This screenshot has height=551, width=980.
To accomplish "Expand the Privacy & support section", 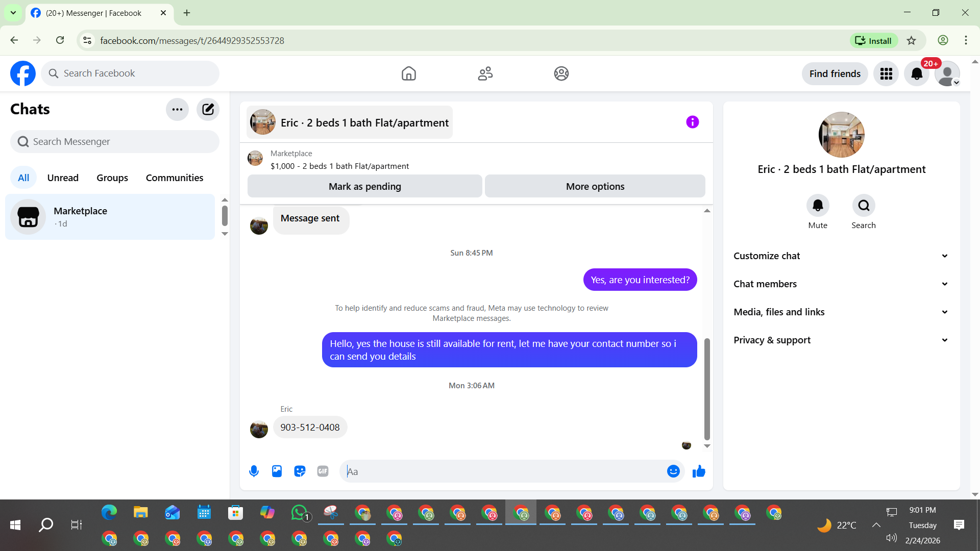I will (x=841, y=340).
